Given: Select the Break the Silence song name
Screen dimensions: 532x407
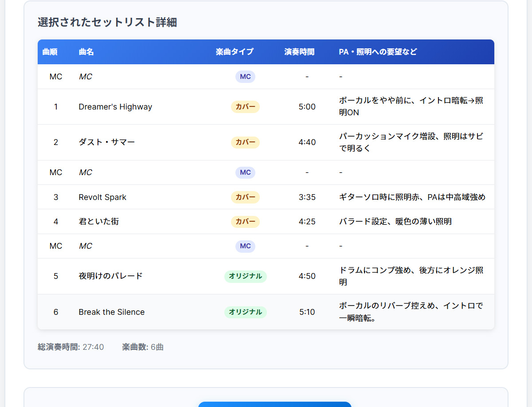Looking at the screenshot, I should pyautogui.click(x=112, y=312).
